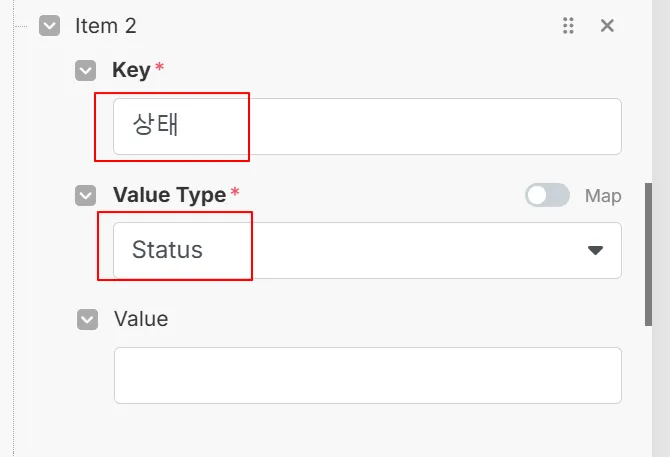This screenshot has width=670, height=457.
Task: Collapse the Item 2 section chevron
Action: pyautogui.click(x=50, y=26)
